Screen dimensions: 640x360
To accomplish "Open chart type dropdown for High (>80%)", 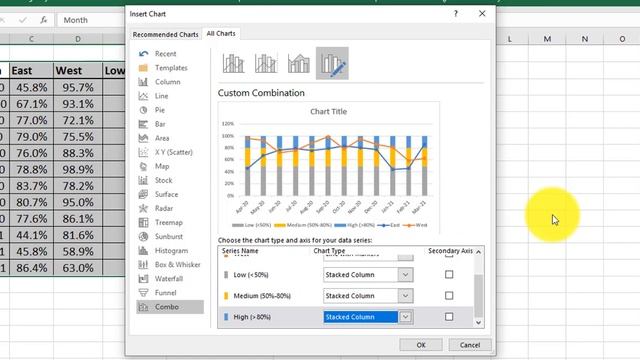I will tap(405, 317).
